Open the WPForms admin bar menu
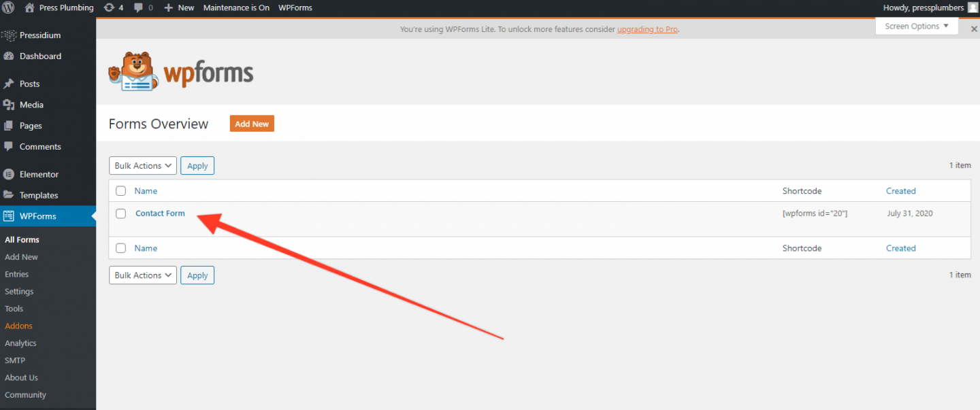This screenshot has height=410, width=980. (295, 8)
